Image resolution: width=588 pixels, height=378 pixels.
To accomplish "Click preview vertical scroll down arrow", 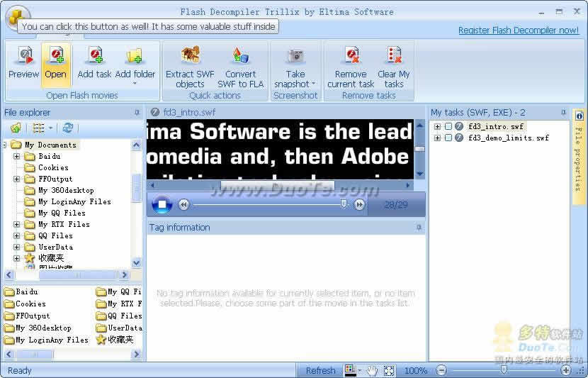I will [x=420, y=174].
